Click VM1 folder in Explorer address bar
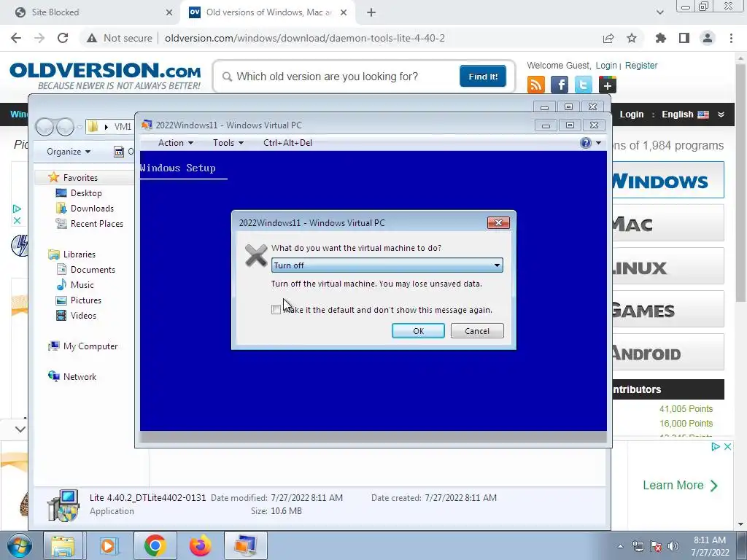 123,127
